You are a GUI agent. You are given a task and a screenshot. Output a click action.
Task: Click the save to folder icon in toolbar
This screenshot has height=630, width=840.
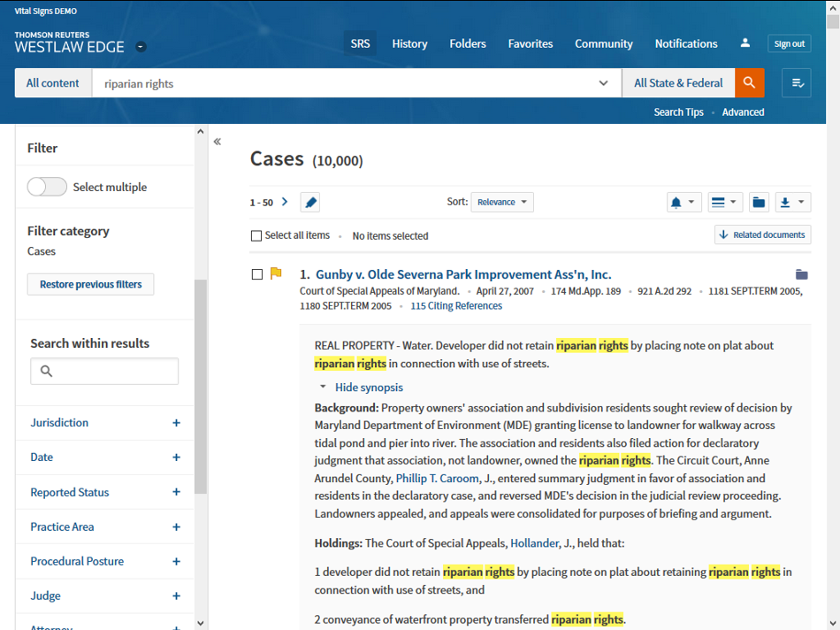pos(759,203)
